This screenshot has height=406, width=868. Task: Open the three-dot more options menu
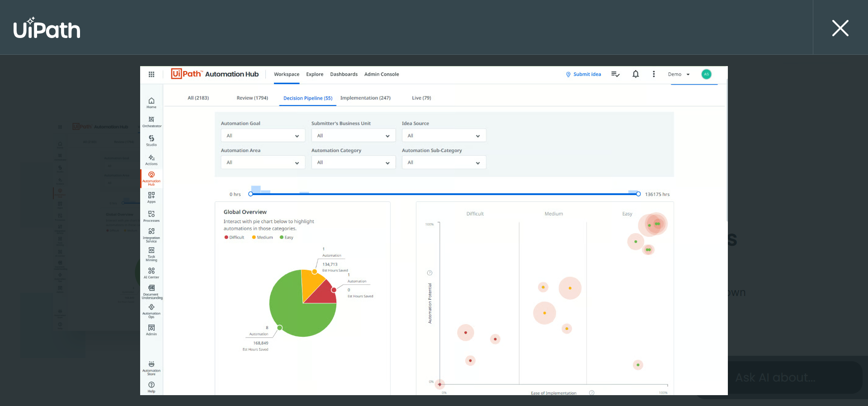tap(654, 74)
